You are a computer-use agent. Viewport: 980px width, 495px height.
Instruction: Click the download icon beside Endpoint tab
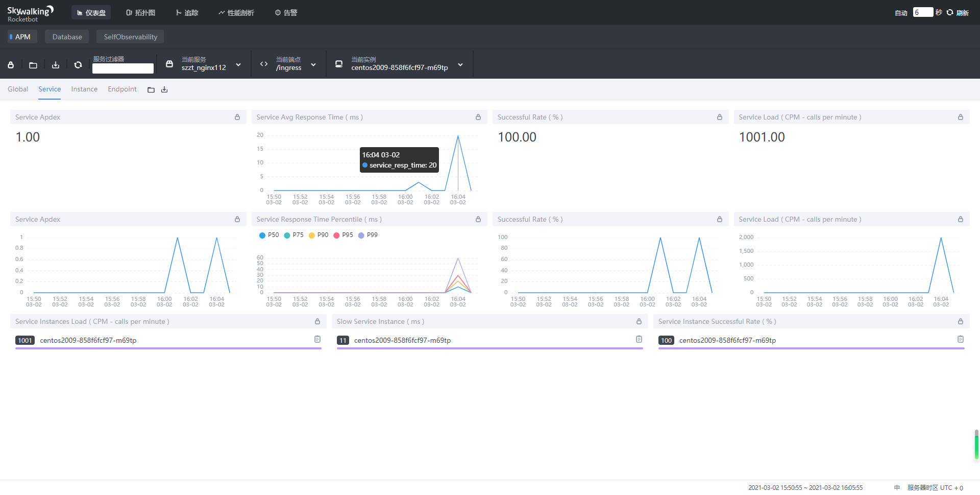click(x=164, y=90)
